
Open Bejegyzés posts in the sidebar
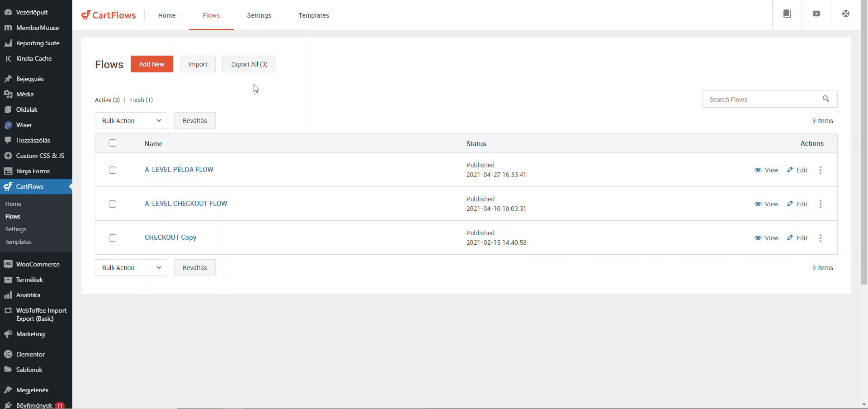tap(36, 79)
